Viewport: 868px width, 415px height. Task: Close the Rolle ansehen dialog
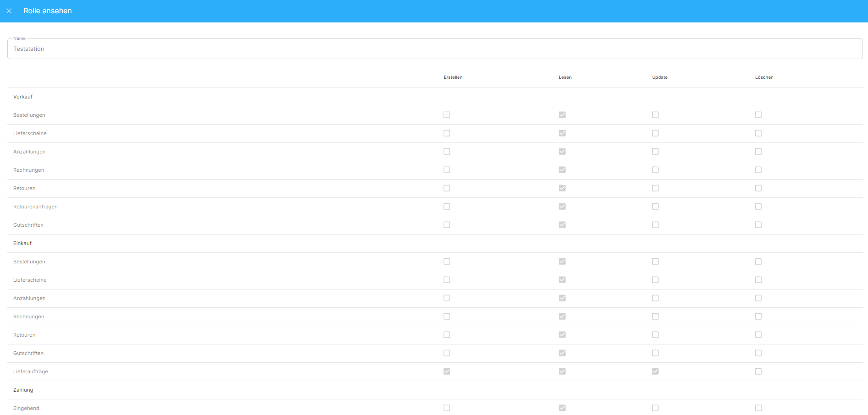[9, 11]
